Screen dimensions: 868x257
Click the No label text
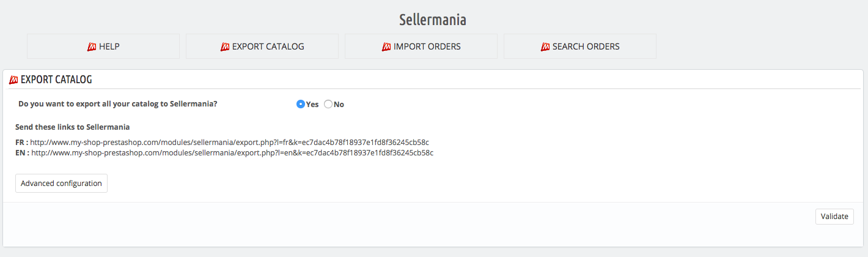pyautogui.click(x=339, y=104)
